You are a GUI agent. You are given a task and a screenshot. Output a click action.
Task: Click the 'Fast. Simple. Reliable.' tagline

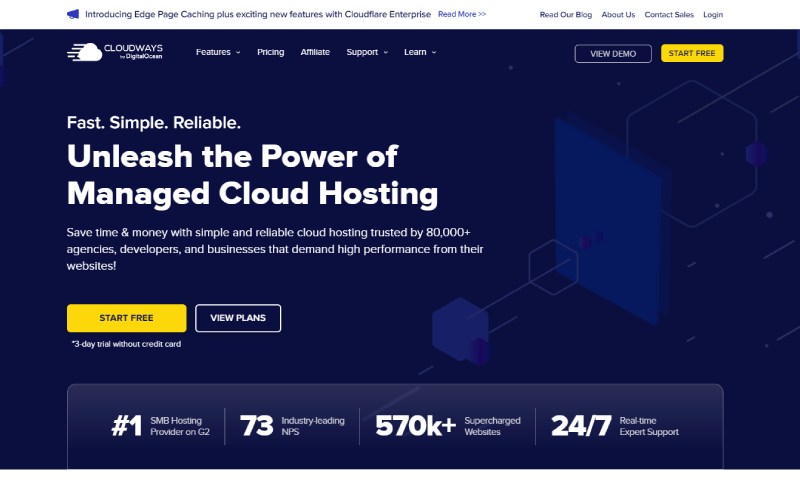[x=154, y=122]
